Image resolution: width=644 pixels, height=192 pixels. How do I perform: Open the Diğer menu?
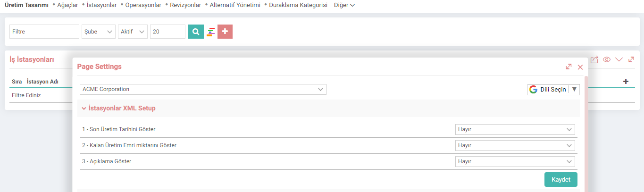(x=344, y=5)
